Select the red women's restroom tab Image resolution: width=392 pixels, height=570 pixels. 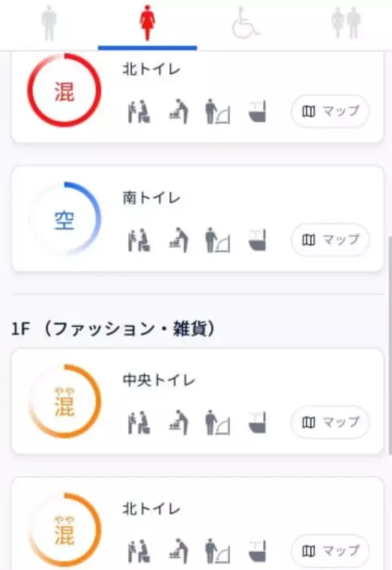click(148, 24)
